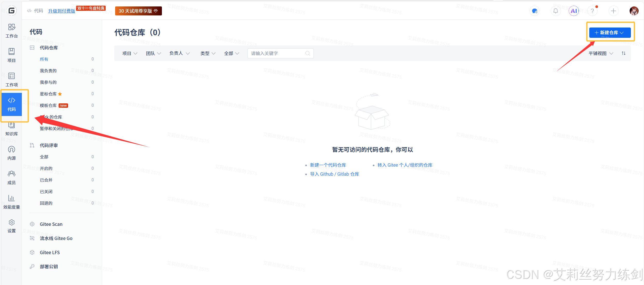Click 升级到付费版 upgrade link
Viewport: 644px width, 285px height.
pos(62,11)
